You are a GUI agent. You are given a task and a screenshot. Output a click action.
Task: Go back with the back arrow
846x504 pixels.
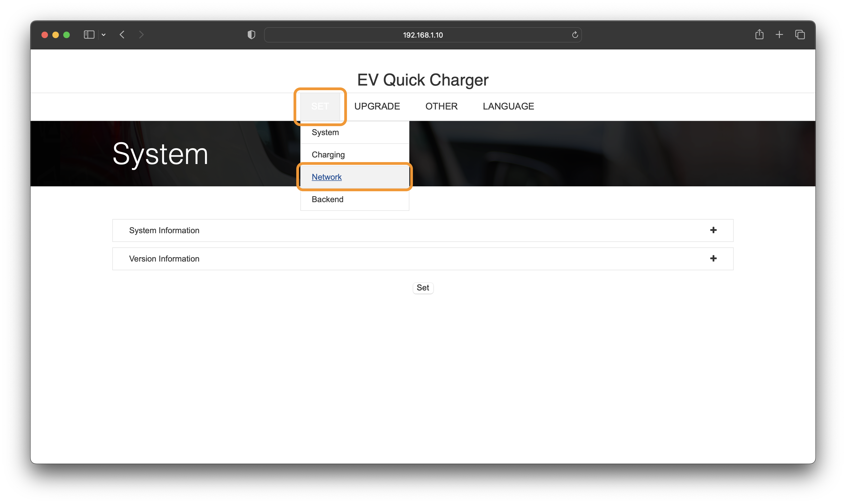coord(122,35)
